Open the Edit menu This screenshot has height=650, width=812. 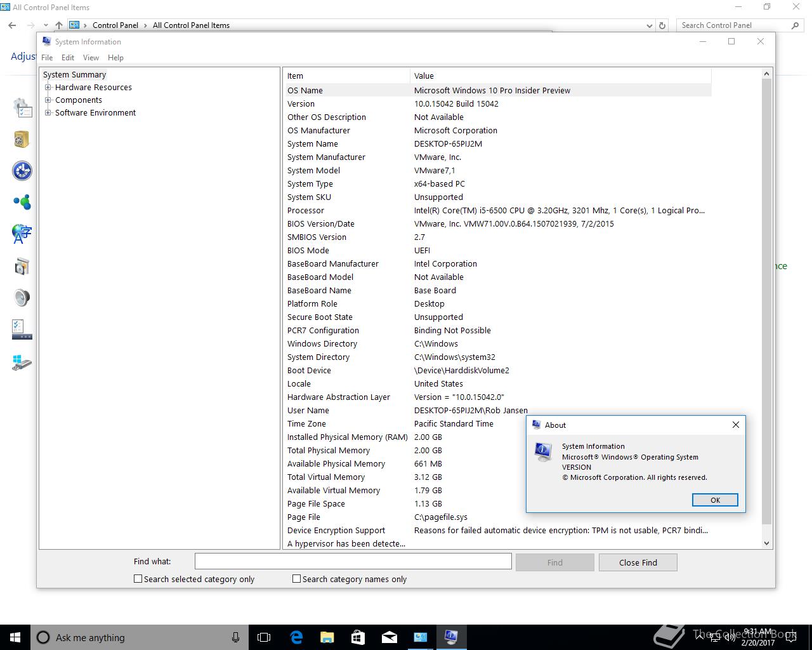tap(68, 58)
